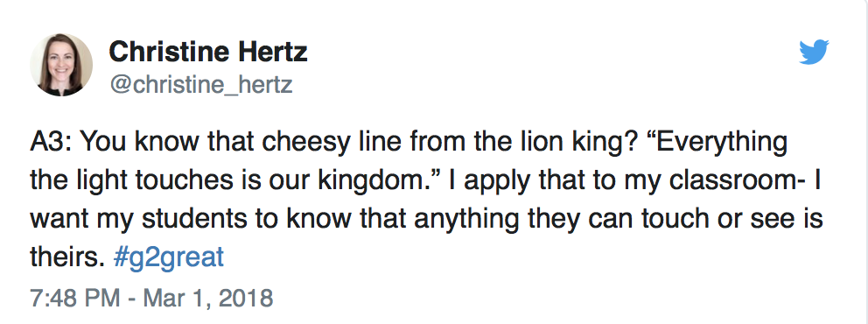
Task: Click the date Mar 1, 2018
Action: (209, 298)
